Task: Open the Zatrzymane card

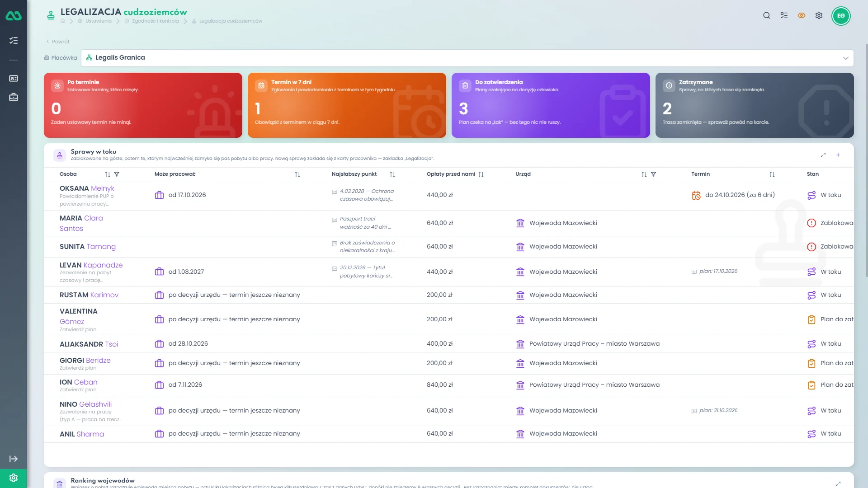Action: (755, 105)
